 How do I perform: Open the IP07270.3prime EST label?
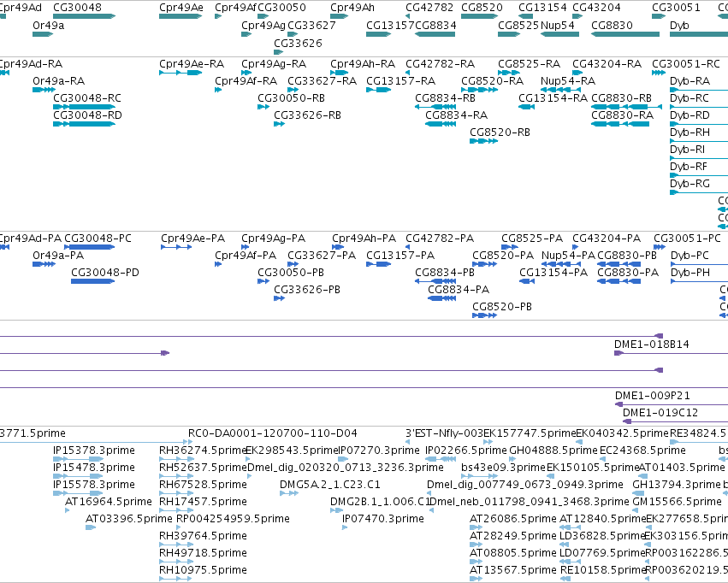coord(379,450)
